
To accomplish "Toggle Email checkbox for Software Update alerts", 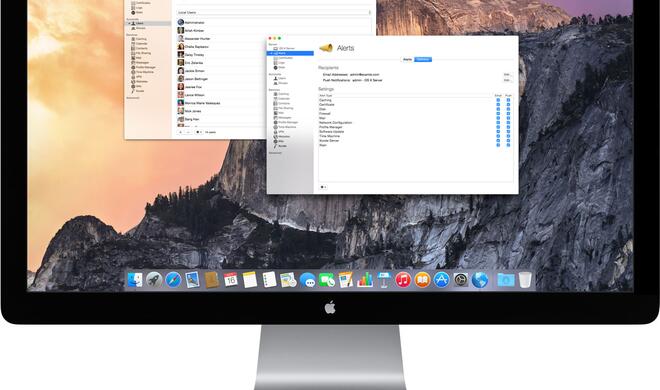I will [x=498, y=132].
